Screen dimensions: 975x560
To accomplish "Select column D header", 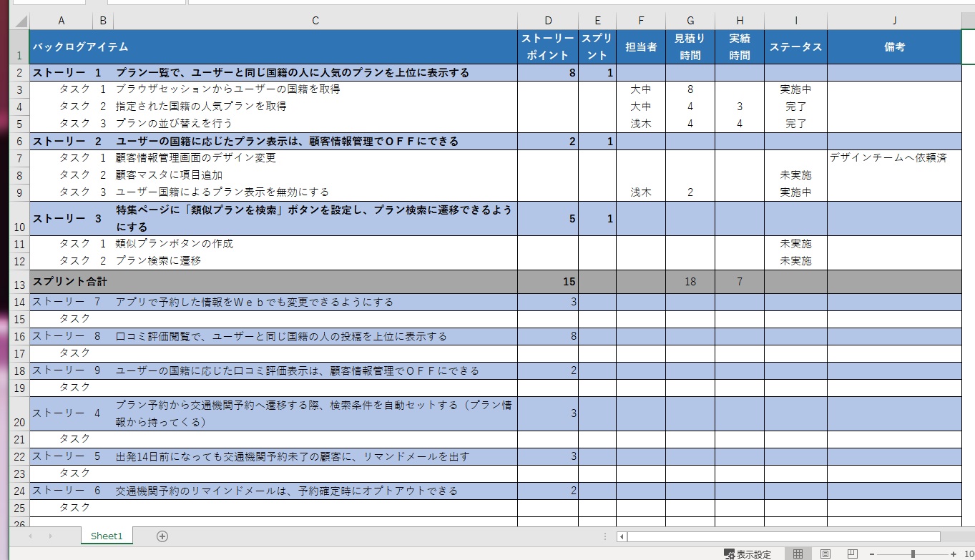I will click(548, 21).
